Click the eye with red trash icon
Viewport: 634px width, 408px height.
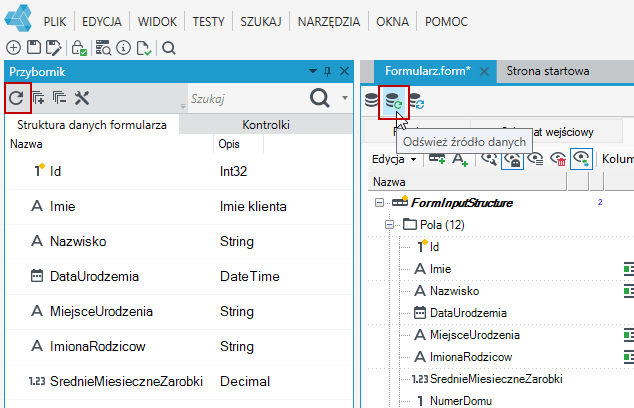point(558,159)
